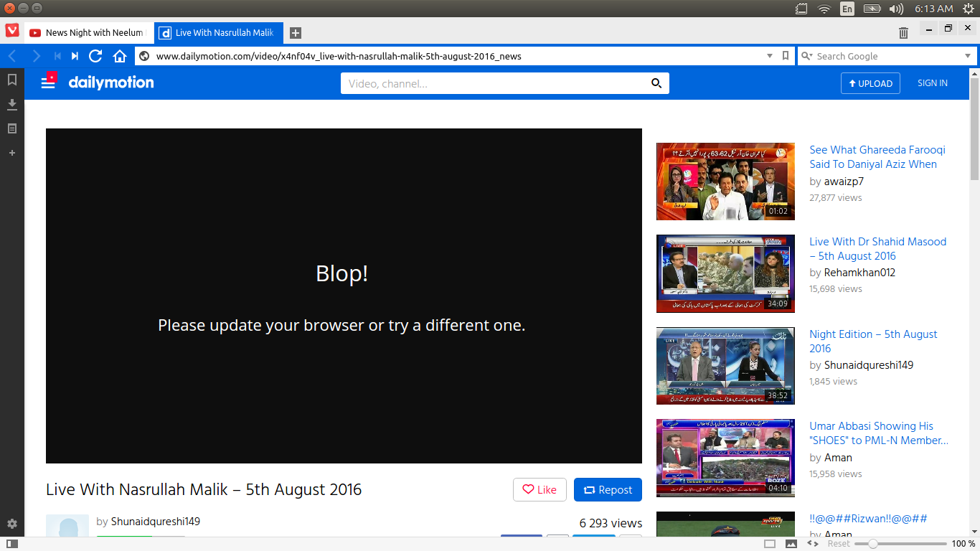Image resolution: width=980 pixels, height=551 pixels.
Task: Like the video
Action: click(540, 489)
